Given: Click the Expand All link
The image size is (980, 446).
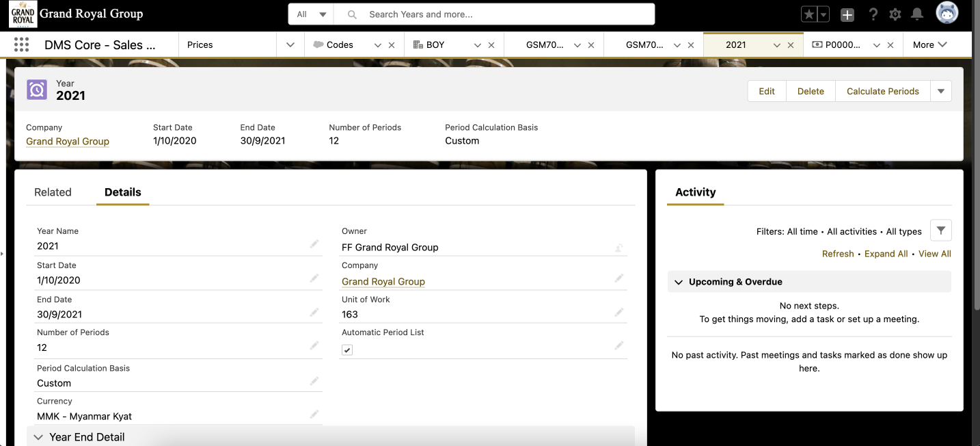Looking at the screenshot, I should 886,254.
